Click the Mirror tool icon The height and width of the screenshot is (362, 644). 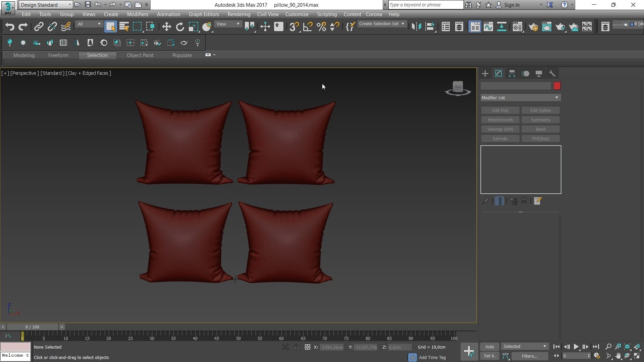(416, 27)
